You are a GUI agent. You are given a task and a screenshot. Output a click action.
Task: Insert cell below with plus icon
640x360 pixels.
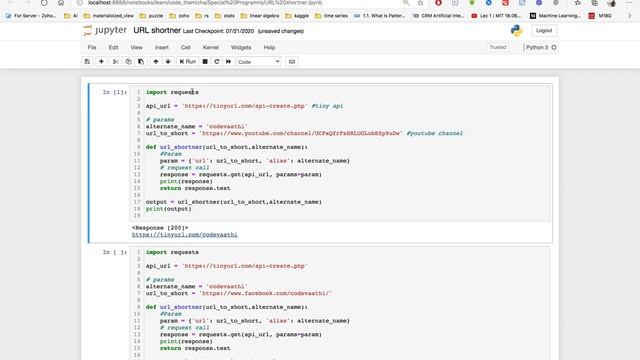tap(101, 62)
